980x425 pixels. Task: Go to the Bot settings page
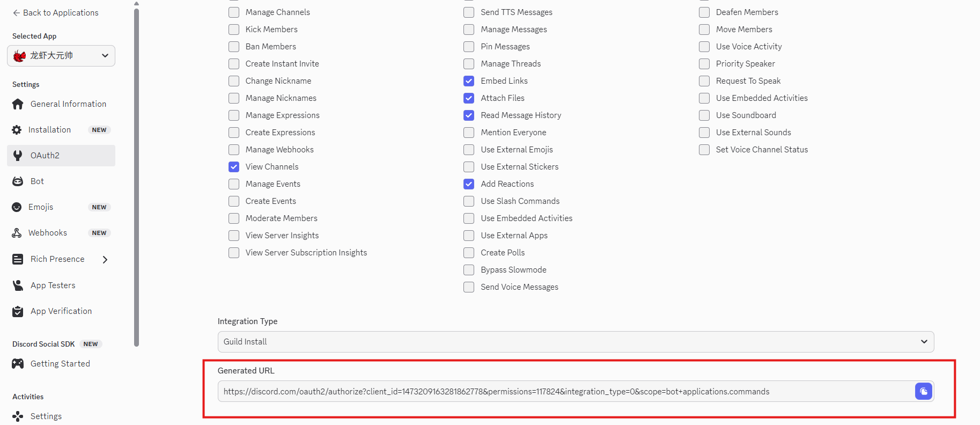[61, 181]
